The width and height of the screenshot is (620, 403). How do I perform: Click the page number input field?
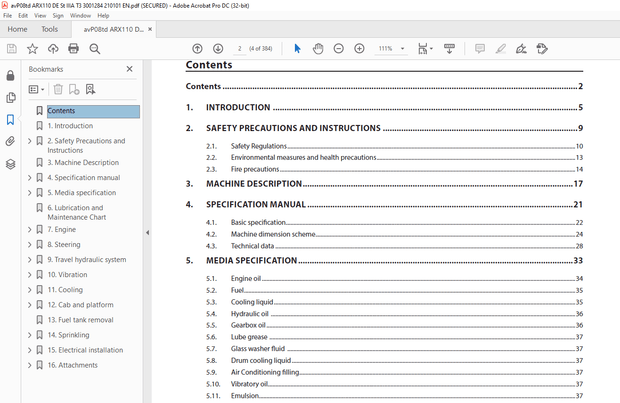tap(241, 48)
